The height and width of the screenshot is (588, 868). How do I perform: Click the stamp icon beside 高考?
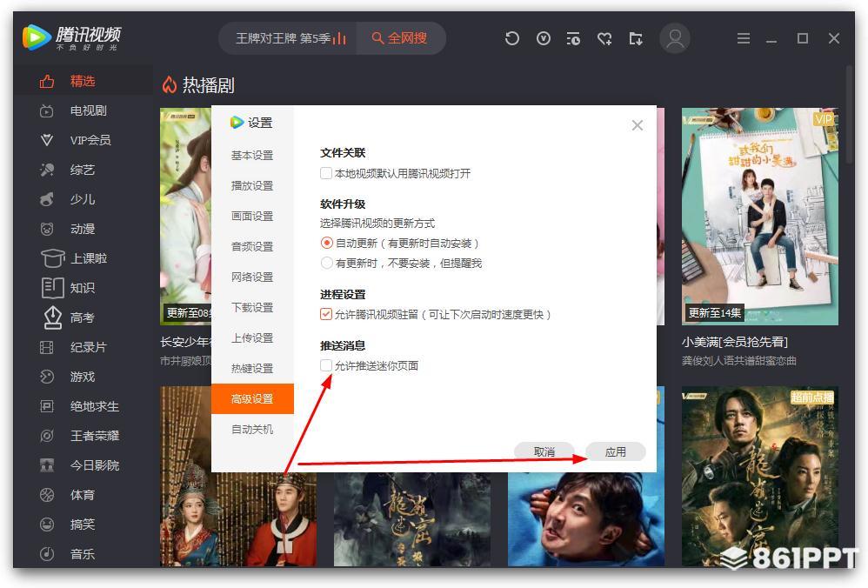pyautogui.click(x=52, y=317)
